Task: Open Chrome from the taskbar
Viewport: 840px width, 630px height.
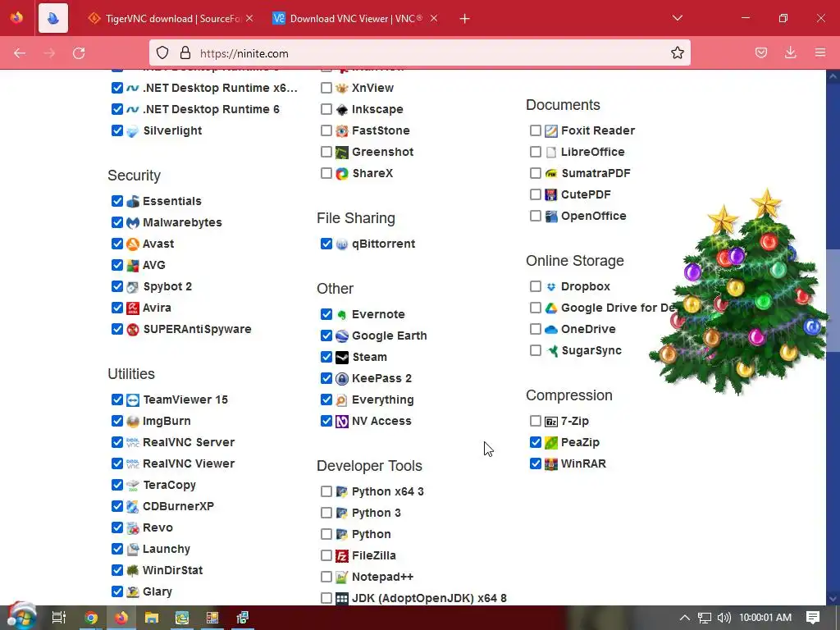Action: [91, 618]
